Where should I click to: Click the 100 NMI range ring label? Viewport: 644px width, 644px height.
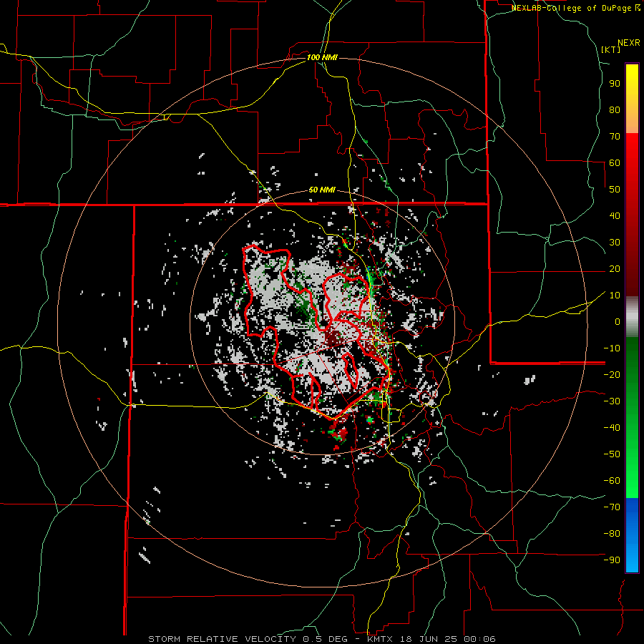[x=322, y=57]
